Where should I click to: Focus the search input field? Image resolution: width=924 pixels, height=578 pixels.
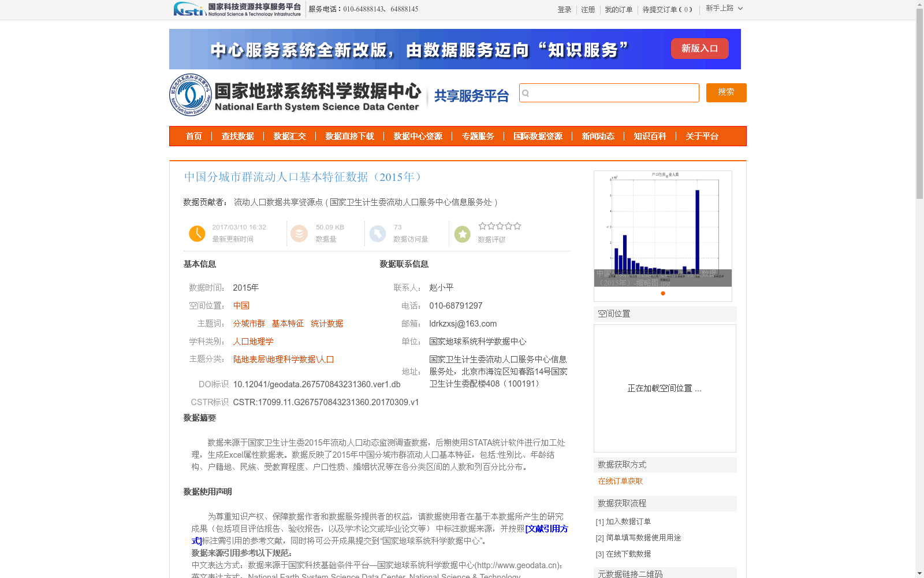point(609,93)
